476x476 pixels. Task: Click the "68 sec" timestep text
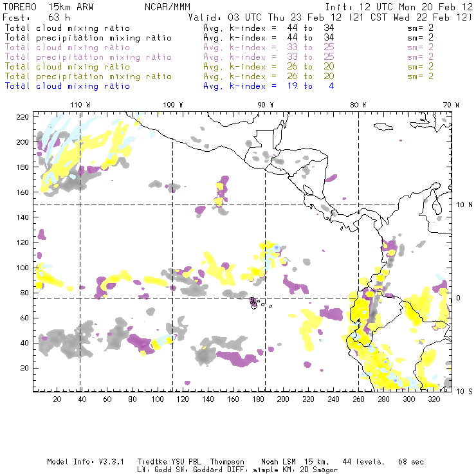(411, 462)
